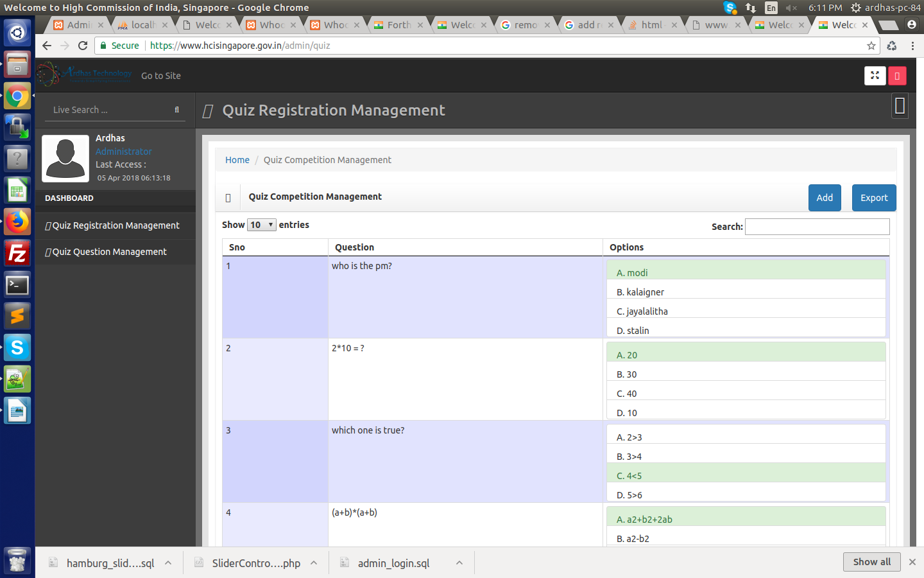Click the extension icon beside bookmark star
The height and width of the screenshot is (578, 924).
[x=892, y=46]
